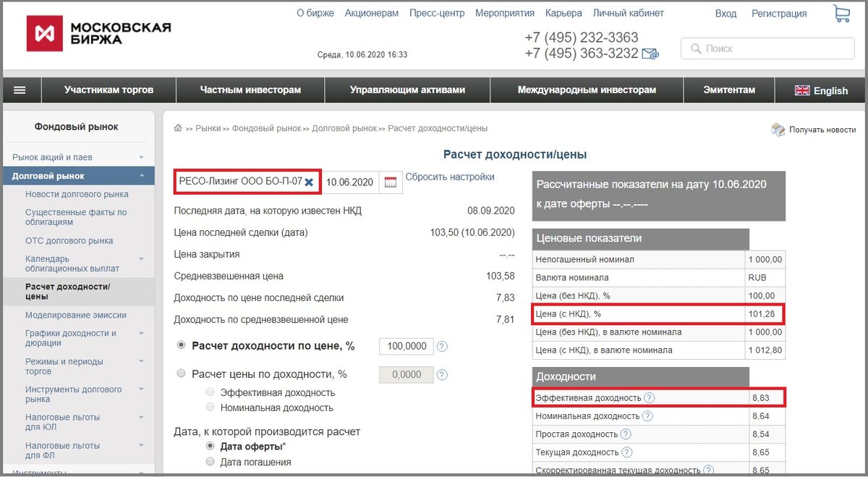Image resolution: width=868 pixels, height=477 pixels.
Task: Click the Регистрация link
Action: click(779, 14)
